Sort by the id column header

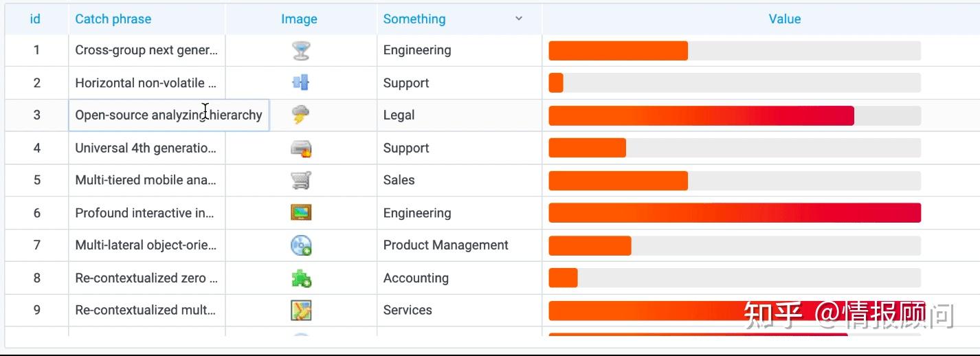coord(35,19)
